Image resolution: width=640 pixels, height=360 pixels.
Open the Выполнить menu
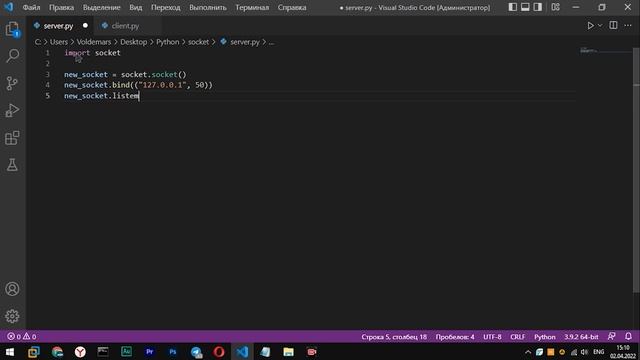(208, 7)
